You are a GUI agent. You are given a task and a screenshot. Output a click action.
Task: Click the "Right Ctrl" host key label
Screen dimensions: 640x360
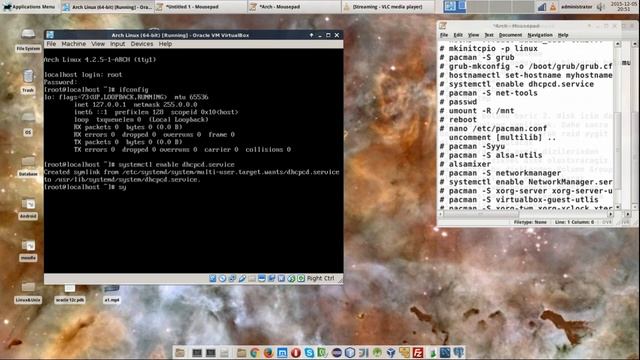click(320, 278)
